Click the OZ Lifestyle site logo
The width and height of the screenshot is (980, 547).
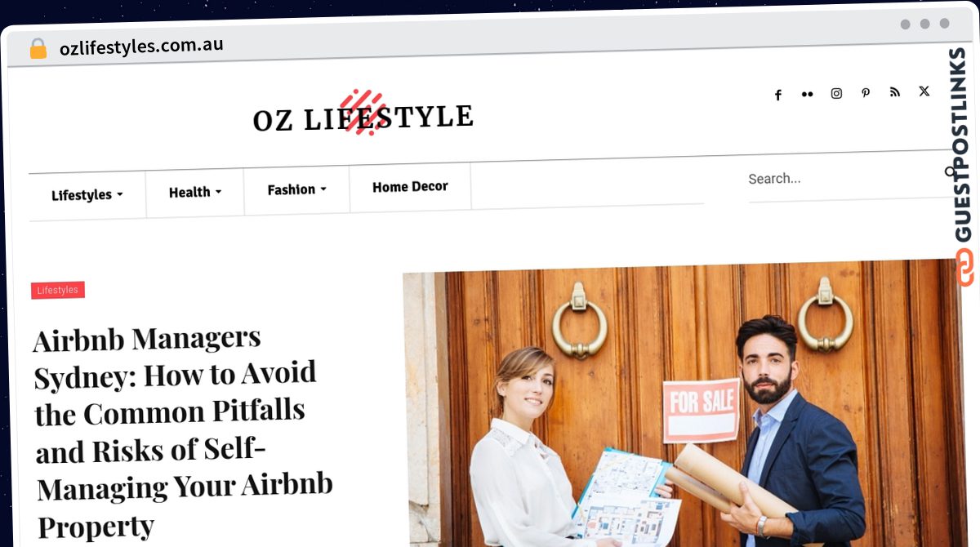coord(363,115)
